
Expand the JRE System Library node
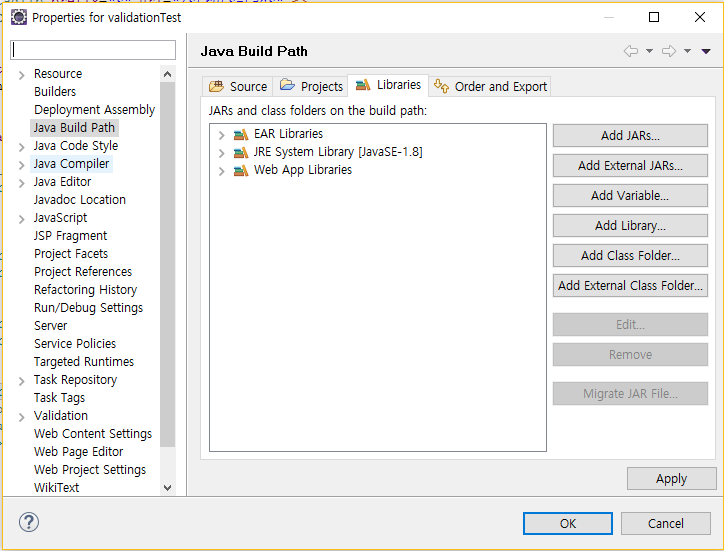click(222, 153)
